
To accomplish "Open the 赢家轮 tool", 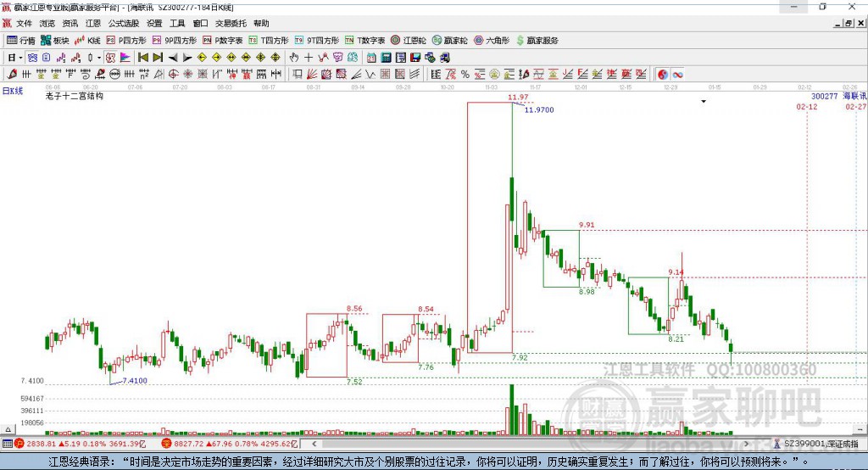I will pos(449,41).
